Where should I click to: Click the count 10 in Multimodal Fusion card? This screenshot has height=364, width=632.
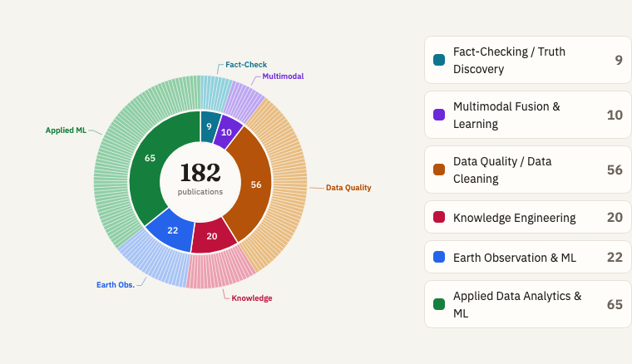(x=615, y=115)
